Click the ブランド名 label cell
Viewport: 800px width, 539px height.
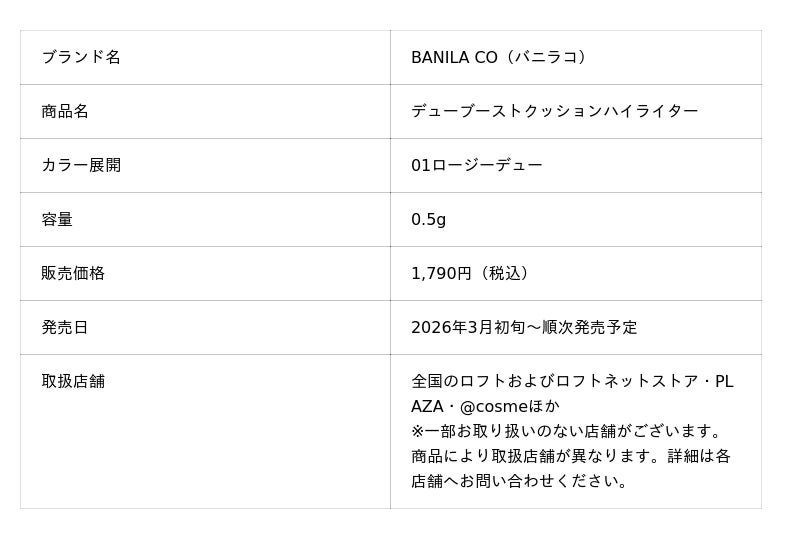tap(81, 57)
